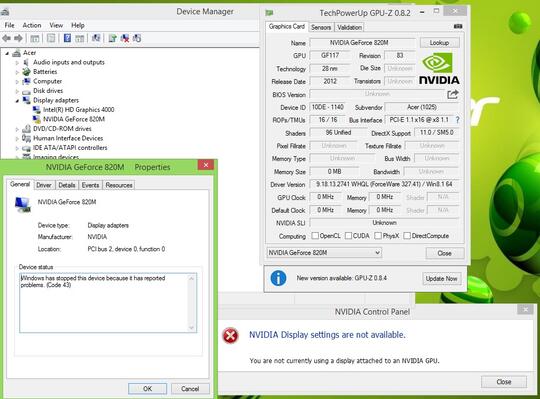Click the Device status scrollbar down arrow
Image resolution: width=540 pixels, height=399 pixels.
191,328
